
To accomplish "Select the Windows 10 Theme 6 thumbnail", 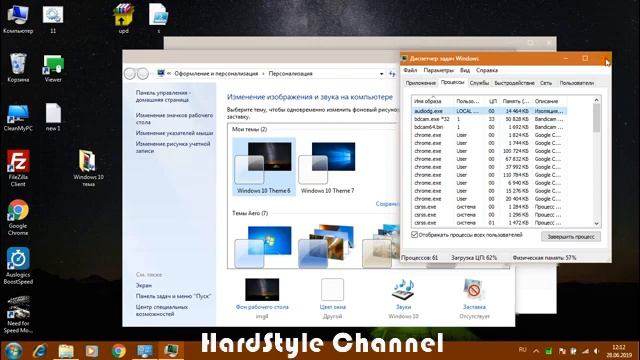I will (264, 167).
